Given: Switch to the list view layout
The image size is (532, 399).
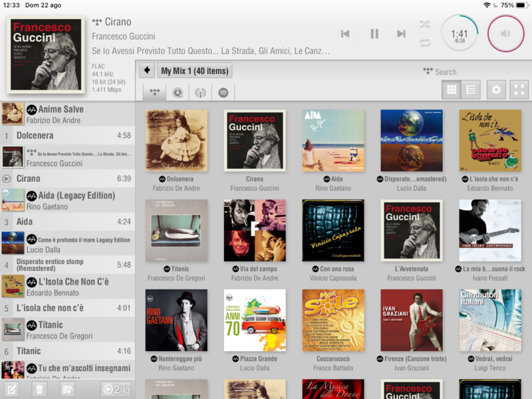Looking at the screenshot, I should pyautogui.click(x=471, y=90).
